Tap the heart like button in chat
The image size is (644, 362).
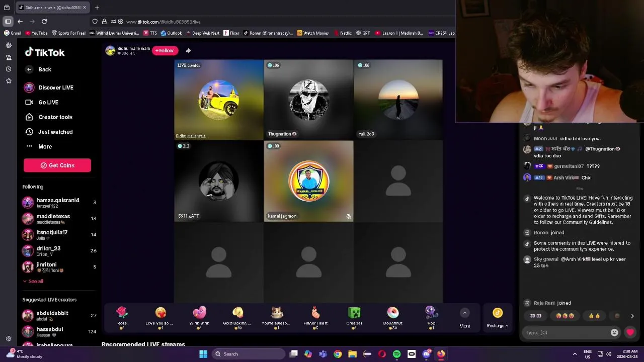(630, 332)
